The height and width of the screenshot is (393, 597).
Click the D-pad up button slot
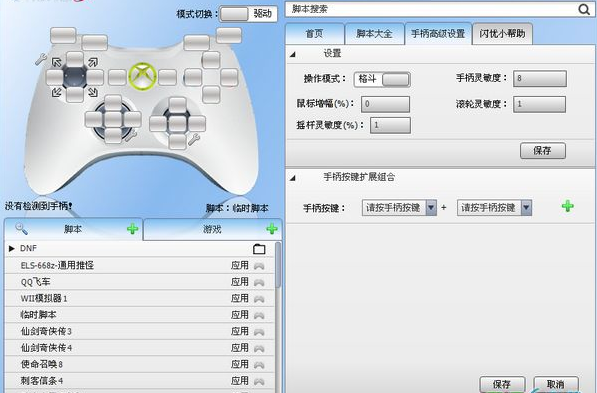tap(75, 59)
